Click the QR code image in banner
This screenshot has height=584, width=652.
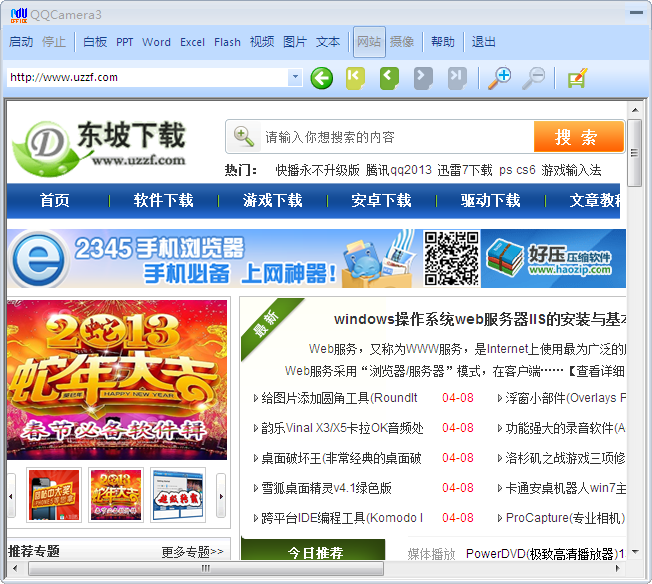click(451, 258)
